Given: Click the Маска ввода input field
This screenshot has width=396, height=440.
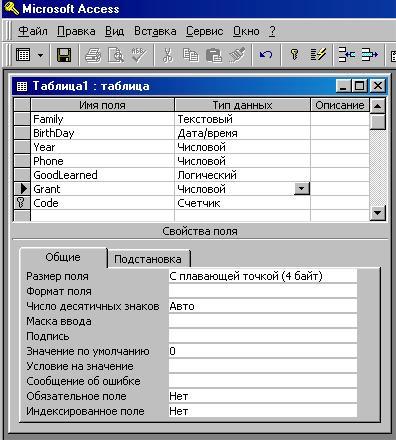Looking at the screenshot, I should [x=263, y=321].
